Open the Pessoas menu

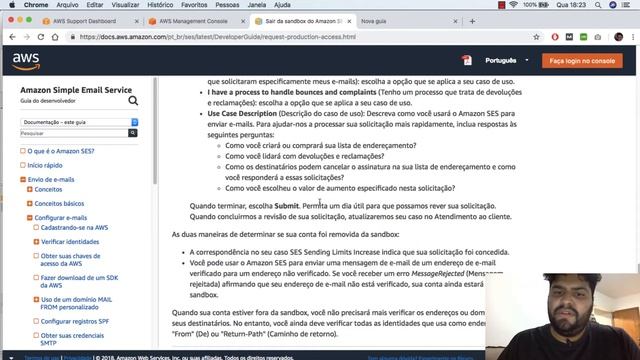coord(227,5)
